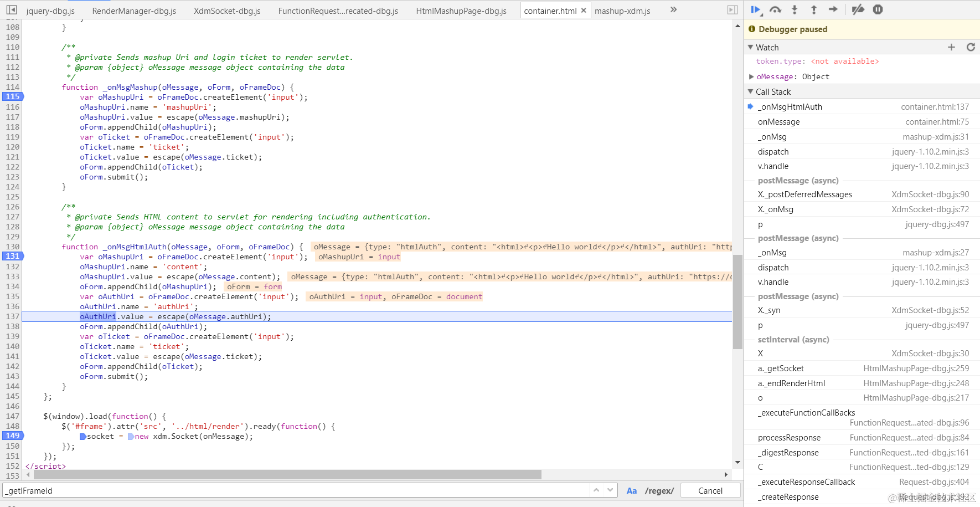Image resolution: width=980 pixels, height=507 pixels.
Task: Jump to previous search match
Action: 596,490
